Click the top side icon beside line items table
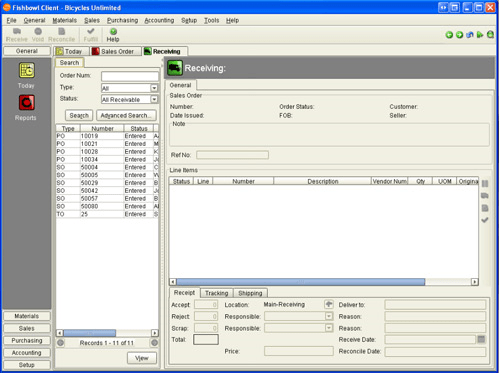Viewport: 500px width, 373px height. pos(485,184)
